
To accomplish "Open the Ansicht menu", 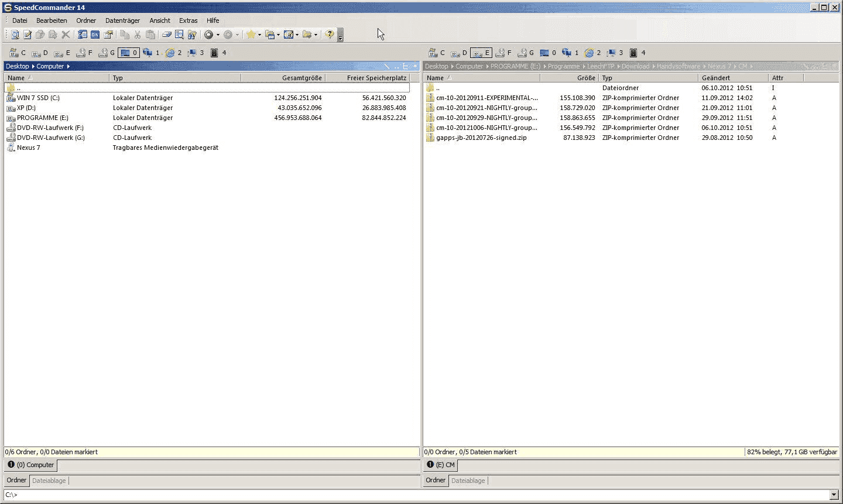I will pyautogui.click(x=160, y=20).
